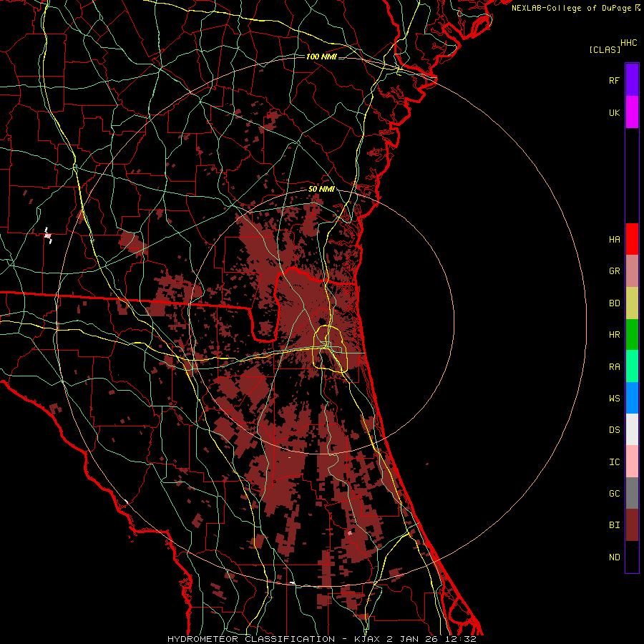The image size is (644, 644).
Task: Click the GC legend label
Action: tap(614, 494)
